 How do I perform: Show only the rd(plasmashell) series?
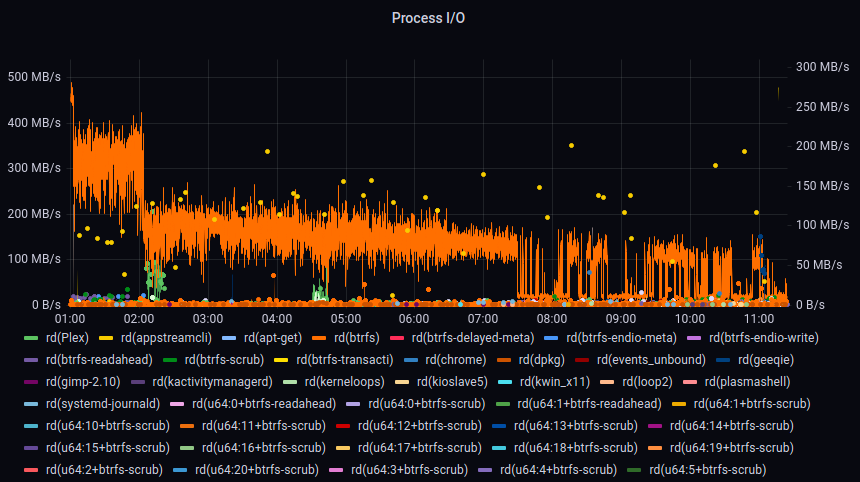pos(747,381)
